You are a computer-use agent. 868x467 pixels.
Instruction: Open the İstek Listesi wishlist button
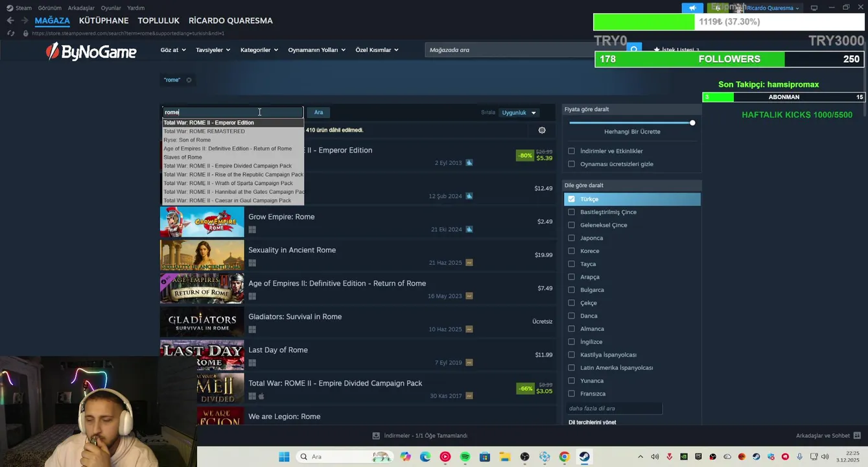(x=676, y=50)
